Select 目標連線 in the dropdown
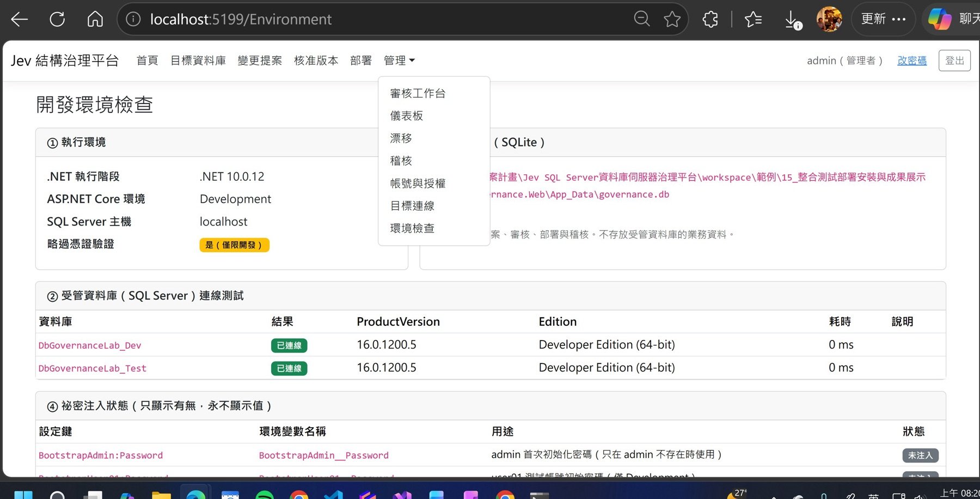 click(x=434, y=206)
